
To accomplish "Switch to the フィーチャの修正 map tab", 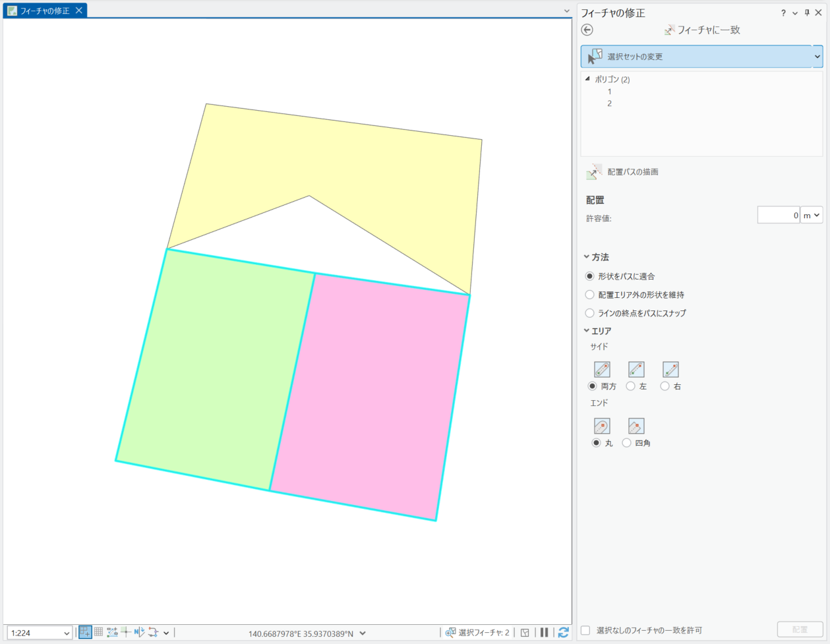I will tap(44, 11).
